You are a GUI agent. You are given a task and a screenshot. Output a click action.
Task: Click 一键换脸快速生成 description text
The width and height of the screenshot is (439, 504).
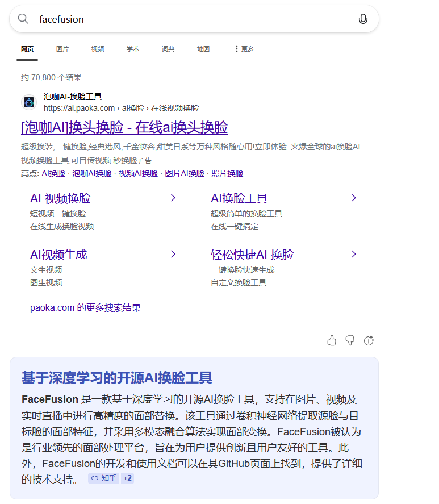point(243,270)
